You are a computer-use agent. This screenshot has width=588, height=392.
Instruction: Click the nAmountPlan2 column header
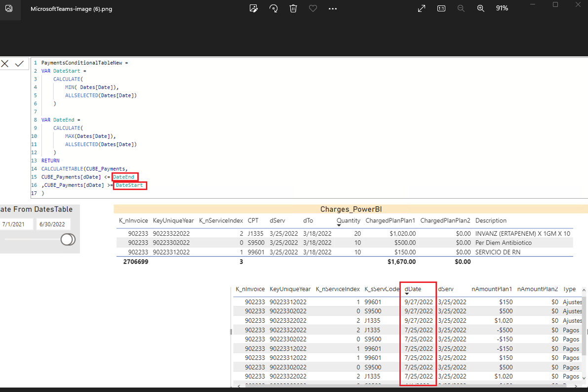coord(537,289)
